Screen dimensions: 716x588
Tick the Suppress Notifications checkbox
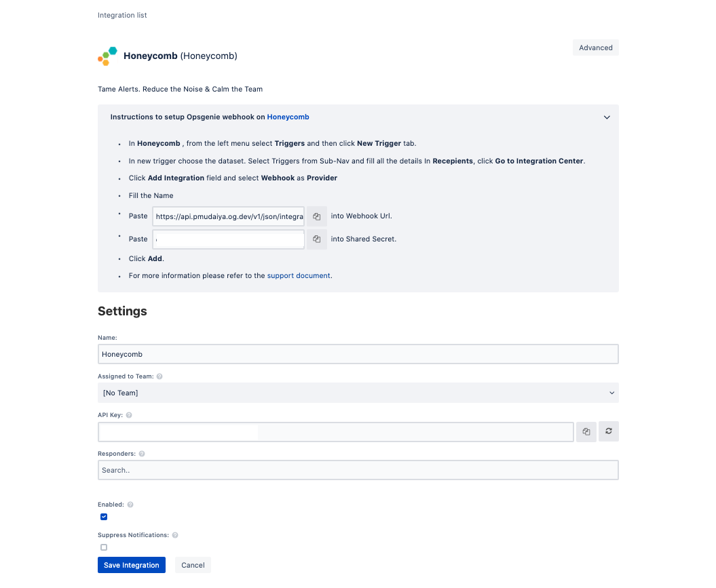(104, 547)
